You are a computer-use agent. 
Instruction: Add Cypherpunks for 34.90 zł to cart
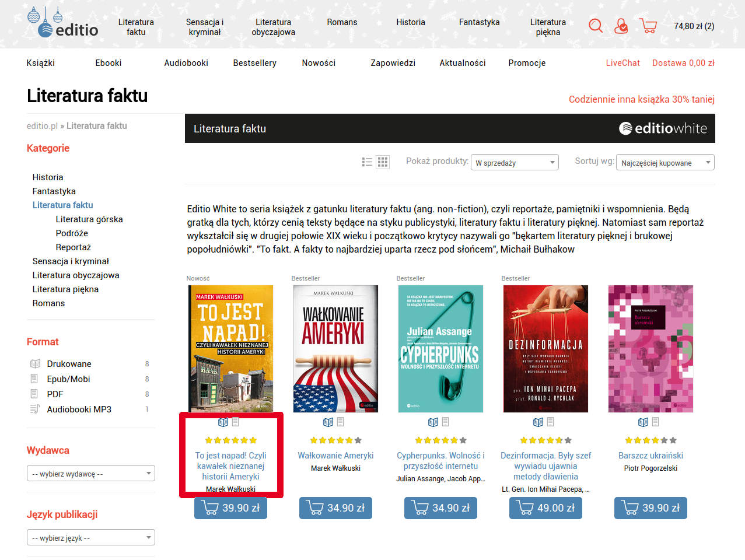click(440, 508)
